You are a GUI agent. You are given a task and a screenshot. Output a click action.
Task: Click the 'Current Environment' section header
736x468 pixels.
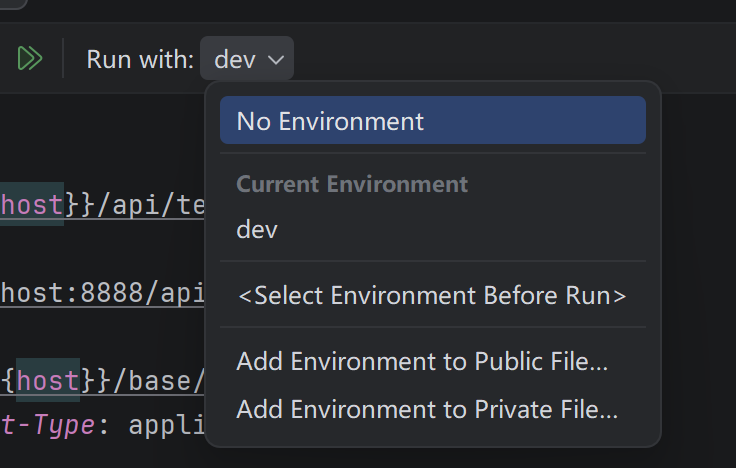pyautogui.click(x=352, y=184)
